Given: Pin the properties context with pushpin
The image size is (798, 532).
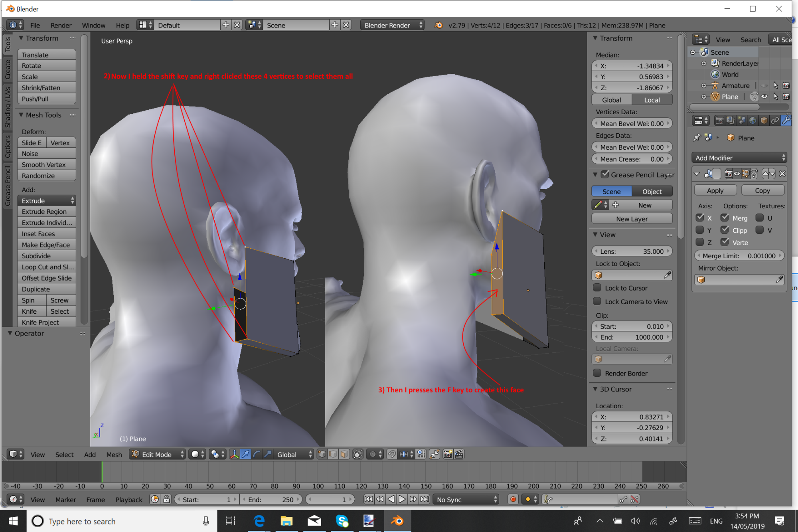Looking at the screenshot, I should [697, 138].
